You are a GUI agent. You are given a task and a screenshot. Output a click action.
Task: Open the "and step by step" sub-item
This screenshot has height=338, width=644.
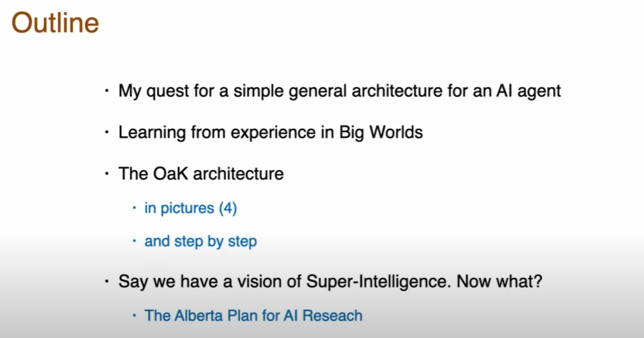[x=200, y=242]
